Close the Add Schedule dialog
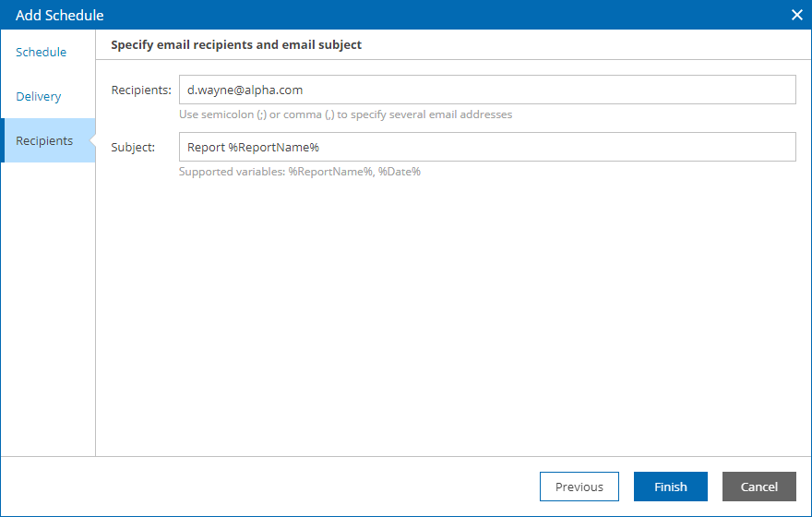812x517 pixels. pos(796,15)
